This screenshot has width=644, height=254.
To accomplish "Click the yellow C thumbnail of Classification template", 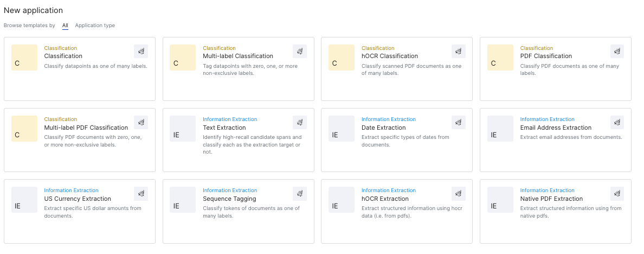I will 24,58.
